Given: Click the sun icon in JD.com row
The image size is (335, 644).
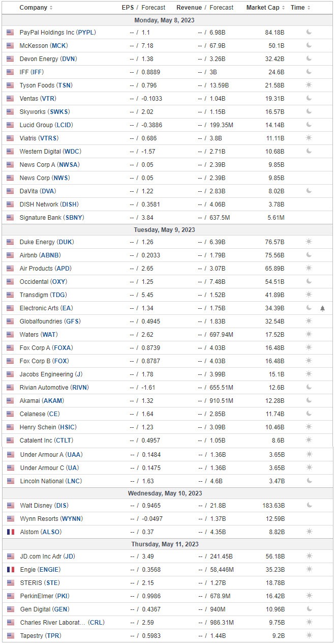Looking at the screenshot, I should tap(309, 556).
